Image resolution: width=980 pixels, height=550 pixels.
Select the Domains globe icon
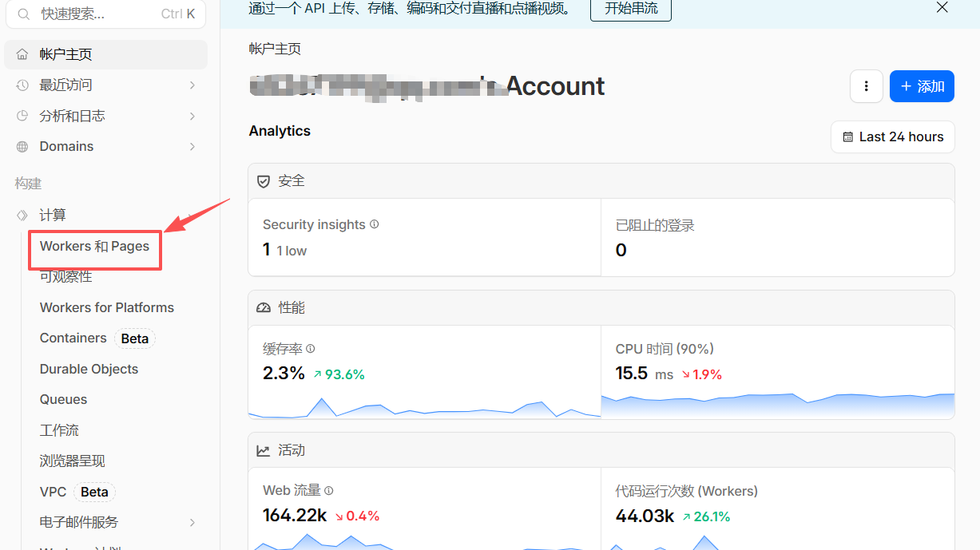[22, 146]
